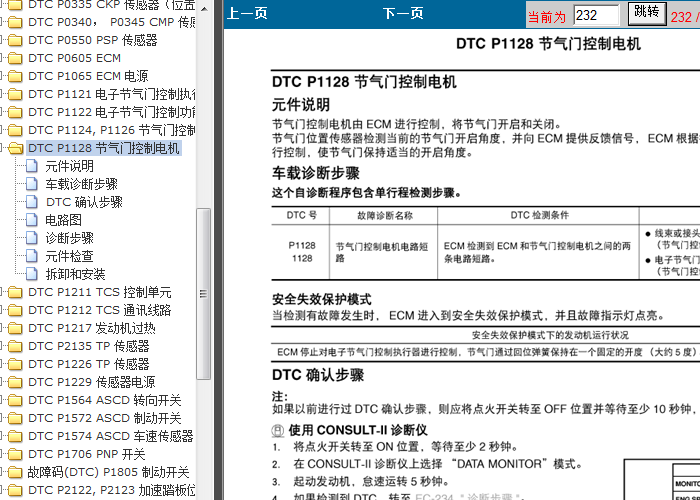Image resolution: width=700 pixels, height=500 pixels.
Task: Click page icon next to DTC 确认步骤
Action: point(32,202)
